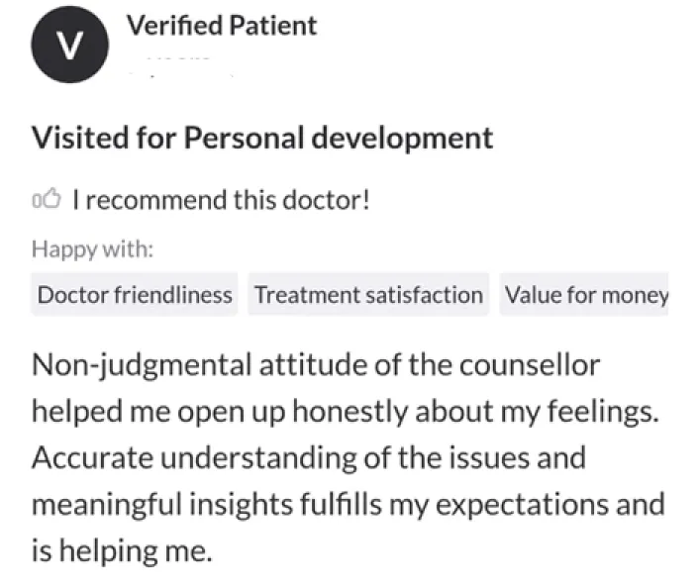Screen dimensions: 700x588
Task: Click the blurred text below Verified Patient
Action: tap(178, 66)
